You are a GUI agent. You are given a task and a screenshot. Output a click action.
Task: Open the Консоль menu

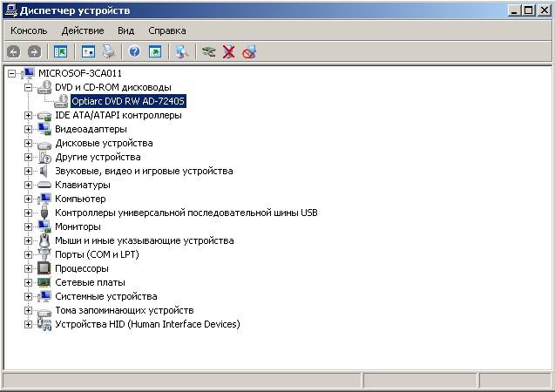(29, 30)
